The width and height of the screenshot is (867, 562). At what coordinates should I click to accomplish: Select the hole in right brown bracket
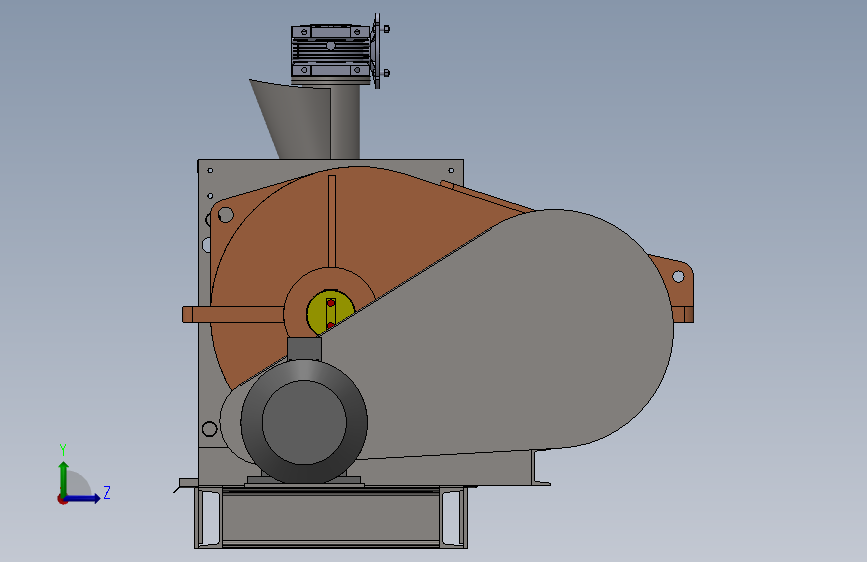click(678, 277)
